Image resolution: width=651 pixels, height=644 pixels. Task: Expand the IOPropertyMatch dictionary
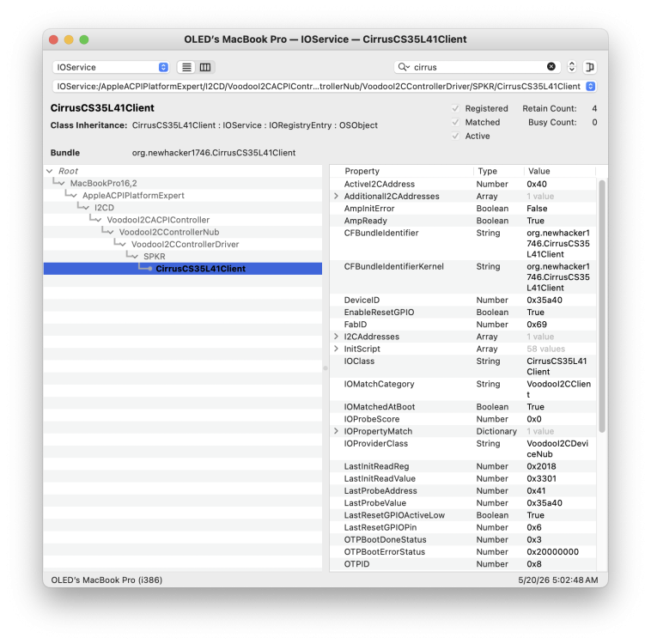(x=337, y=431)
